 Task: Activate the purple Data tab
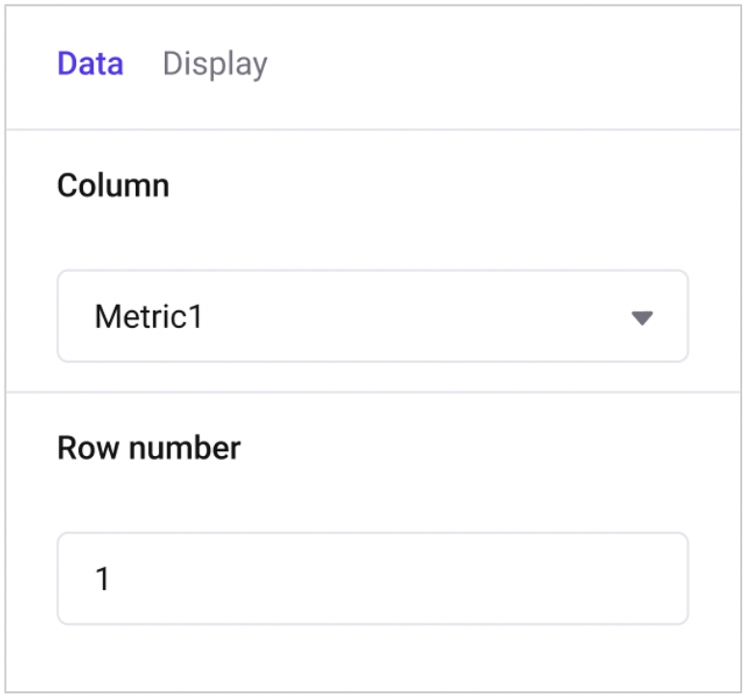[90, 64]
